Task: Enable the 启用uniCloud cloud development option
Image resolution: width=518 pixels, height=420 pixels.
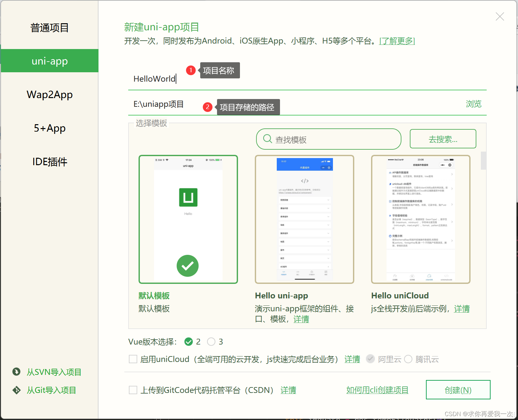Action: (133, 359)
